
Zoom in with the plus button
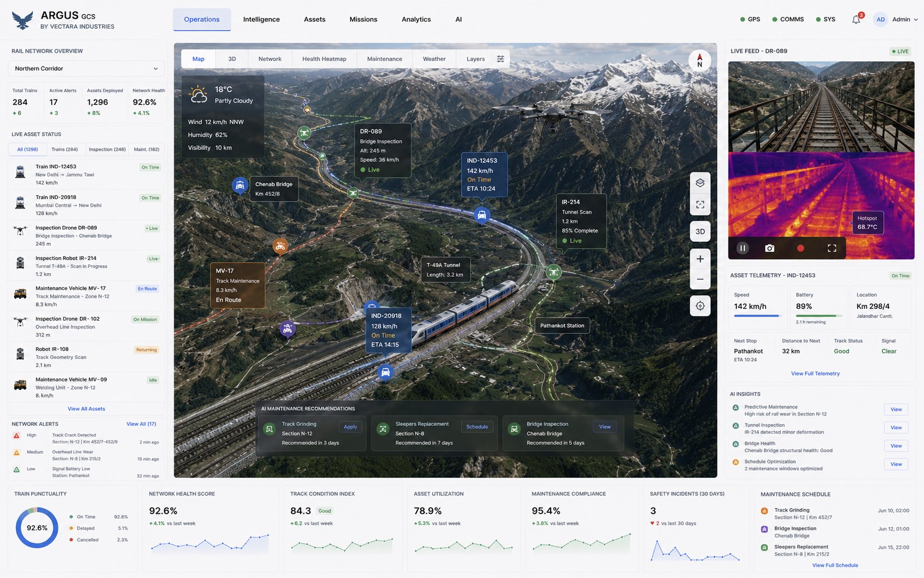[x=700, y=259]
